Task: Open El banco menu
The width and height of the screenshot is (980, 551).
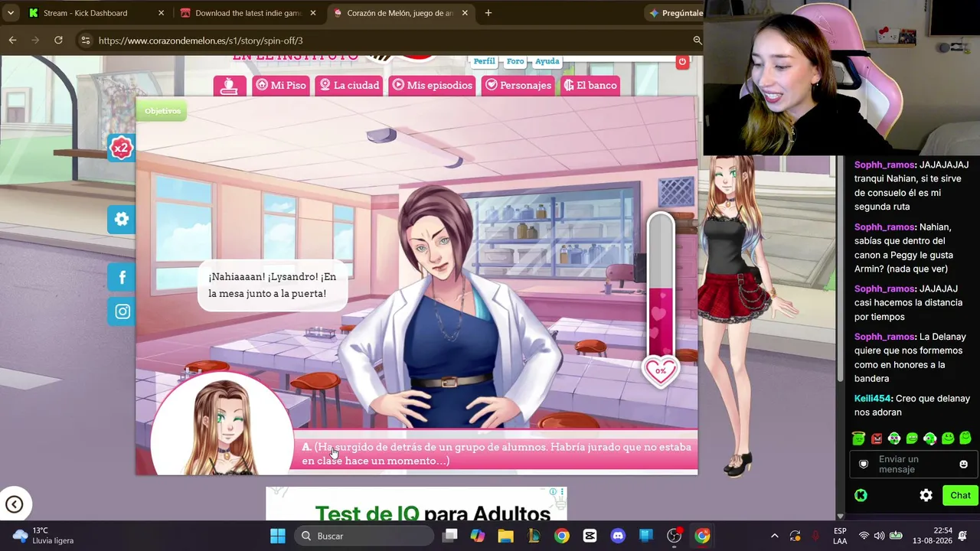Action: point(590,85)
